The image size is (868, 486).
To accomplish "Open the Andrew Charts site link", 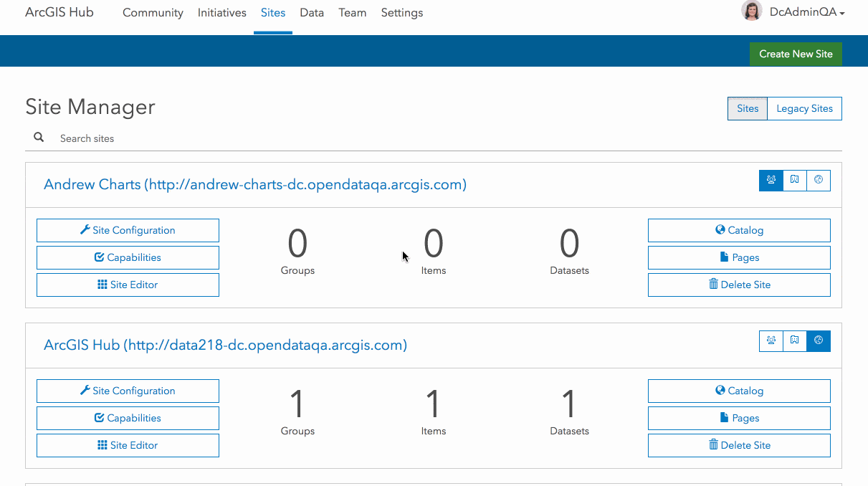I will 256,184.
